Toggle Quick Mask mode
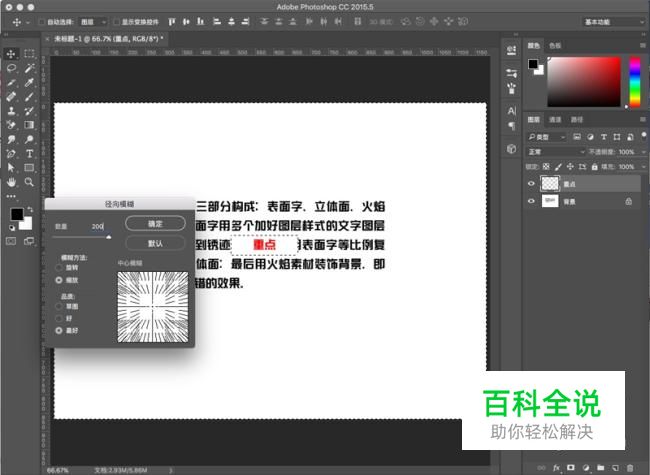The height and width of the screenshot is (475, 650). click(11, 241)
